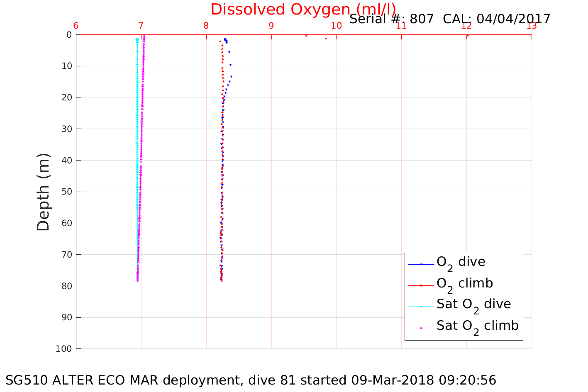
Task: Click the red surface point just below 10 ml/l
Action: tap(326, 38)
